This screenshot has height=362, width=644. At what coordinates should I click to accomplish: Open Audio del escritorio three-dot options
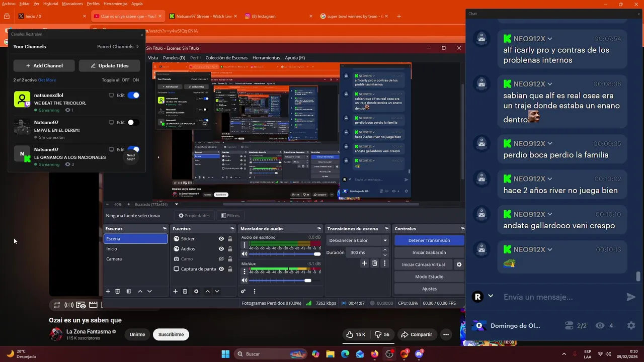point(245,245)
